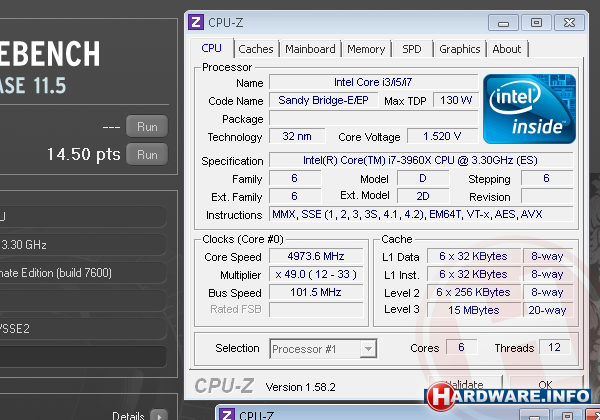Select the Multiplier value x 49.0
Viewport: 600px width, 420px height.
pos(316,274)
